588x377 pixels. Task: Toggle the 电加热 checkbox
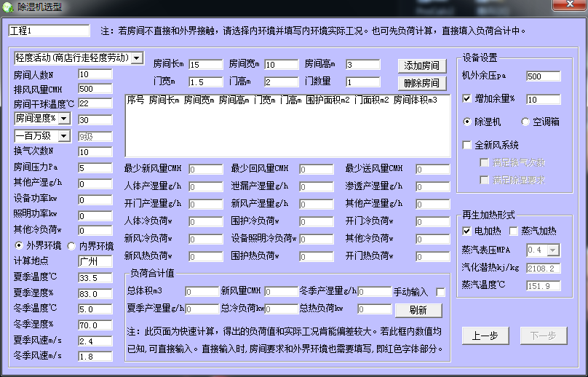point(467,231)
